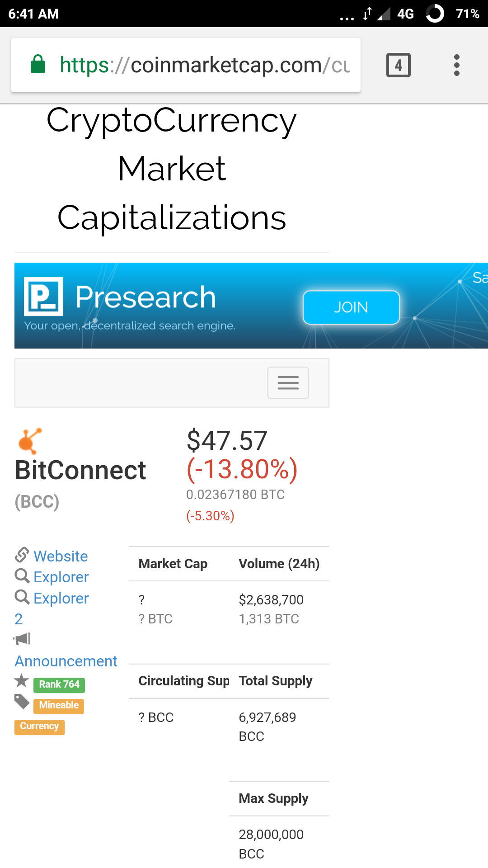Tap the green Rank 764 badge
This screenshot has width=488, height=868.
coord(59,684)
